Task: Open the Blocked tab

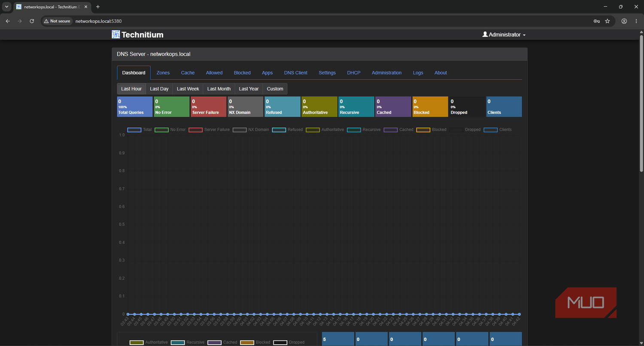Action: click(242, 73)
